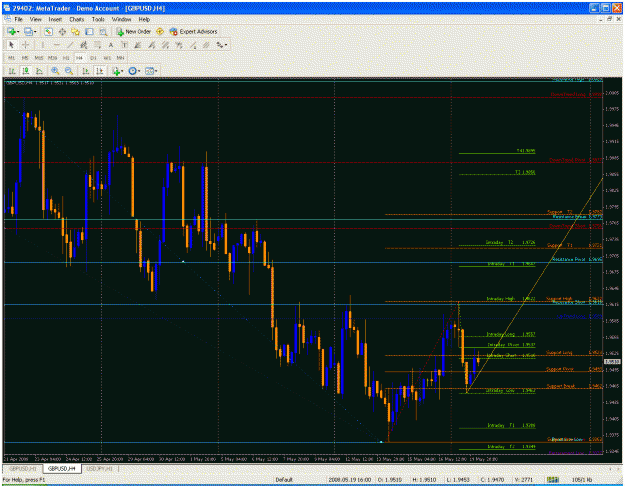Switch to the M1 timeframe
The image size is (625, 486).
pyautogui.click(x=12, y=58)
